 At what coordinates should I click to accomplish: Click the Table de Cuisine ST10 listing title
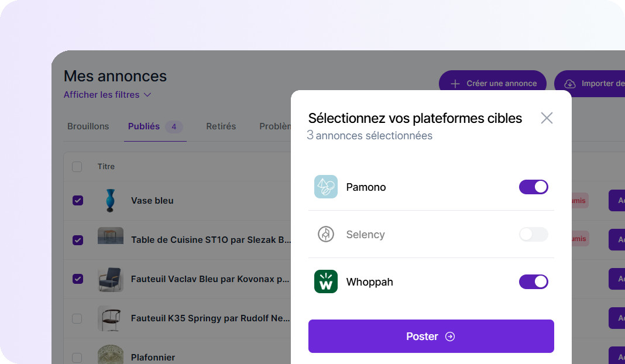(x=211, y=239)
